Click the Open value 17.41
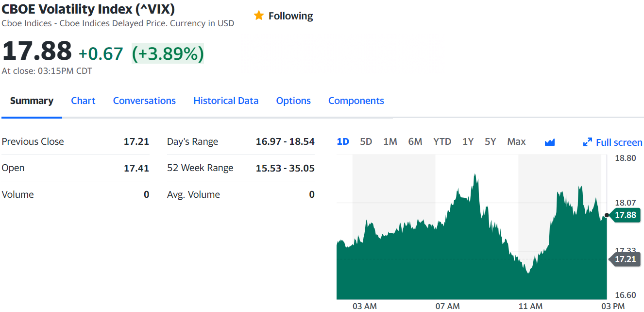The image size is (644, 312). (x=136, y=168)
